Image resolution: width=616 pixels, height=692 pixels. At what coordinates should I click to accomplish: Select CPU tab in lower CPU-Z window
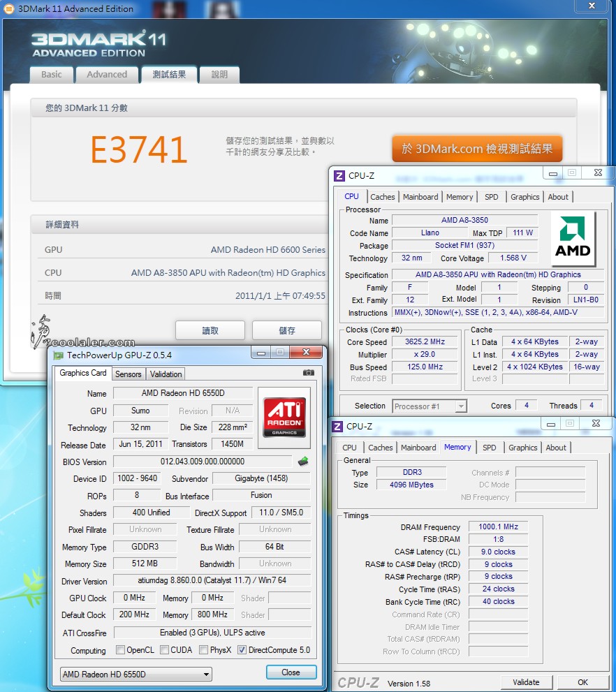point(349,448)
